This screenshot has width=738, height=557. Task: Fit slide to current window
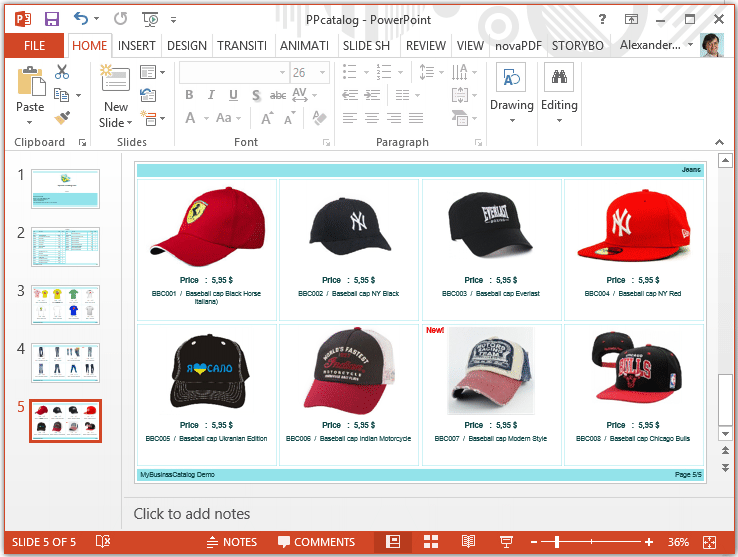click(x=709, y=542)
